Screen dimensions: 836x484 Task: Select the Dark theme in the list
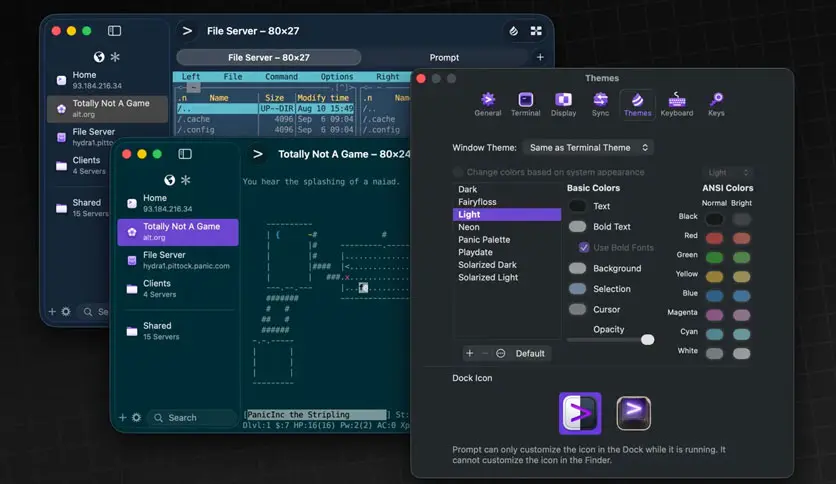pos(507,189)
